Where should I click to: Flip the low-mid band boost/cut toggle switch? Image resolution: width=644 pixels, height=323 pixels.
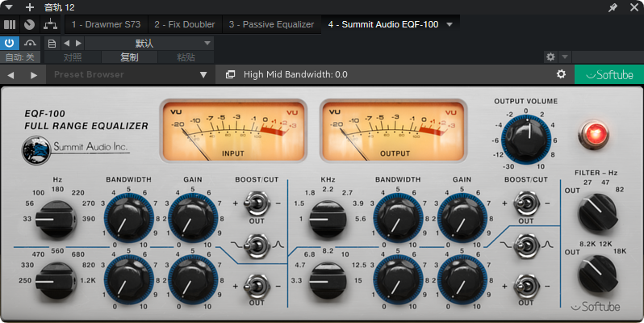click(257, 286)
